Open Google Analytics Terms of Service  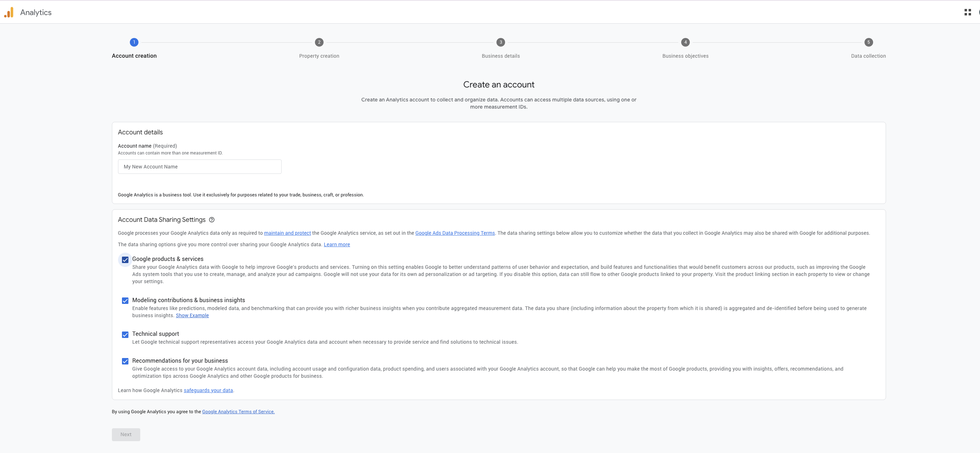click(x=238, y=411)
